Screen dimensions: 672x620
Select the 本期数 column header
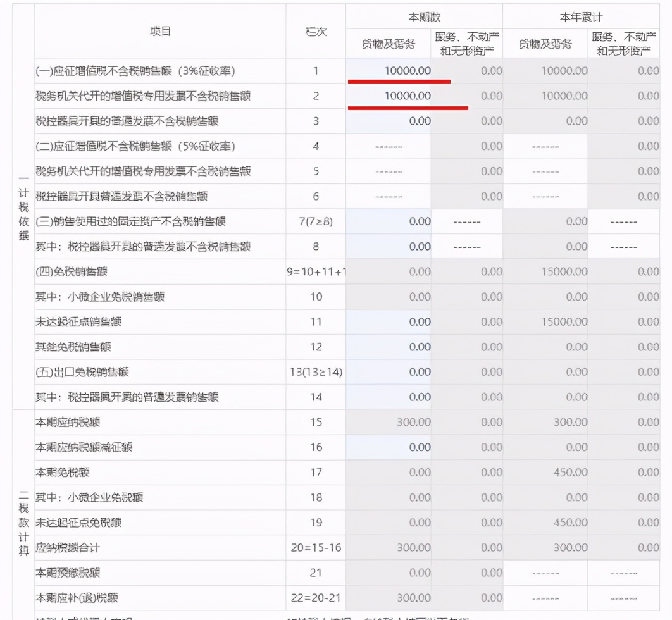(x=423, y=15)
